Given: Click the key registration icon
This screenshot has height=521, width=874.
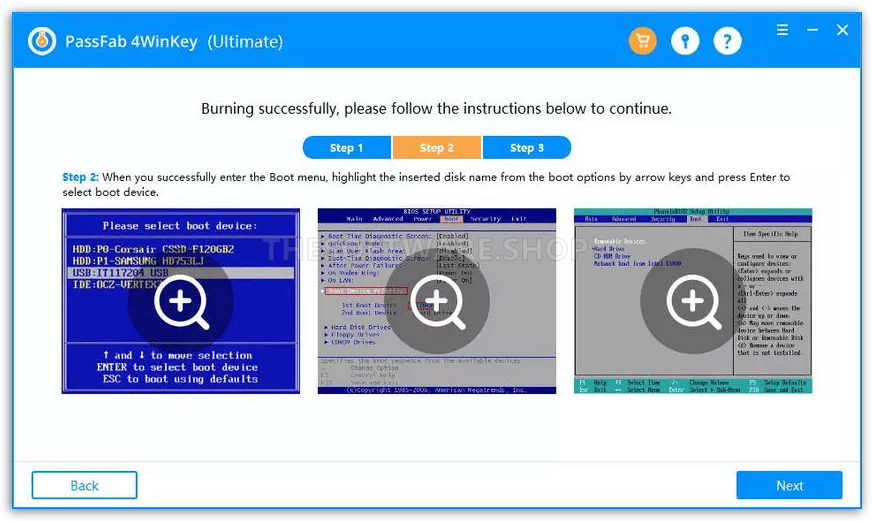Looking at the screenshot, I should click(685, 41).
